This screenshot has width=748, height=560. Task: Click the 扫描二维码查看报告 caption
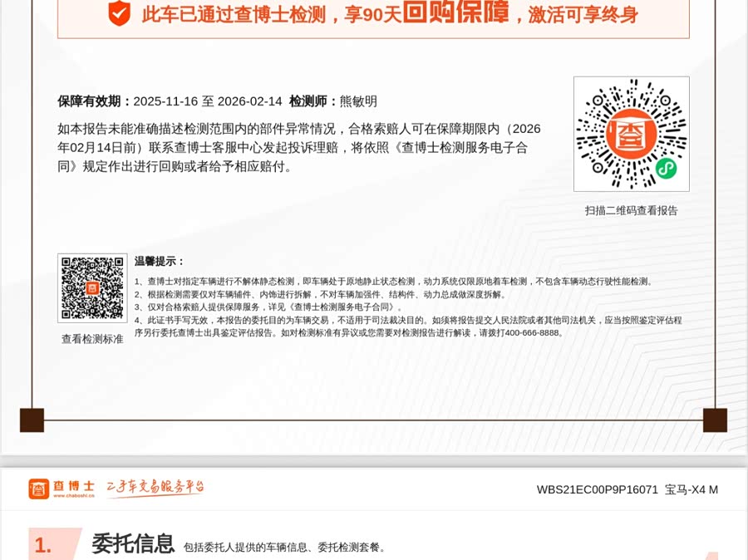631,210
